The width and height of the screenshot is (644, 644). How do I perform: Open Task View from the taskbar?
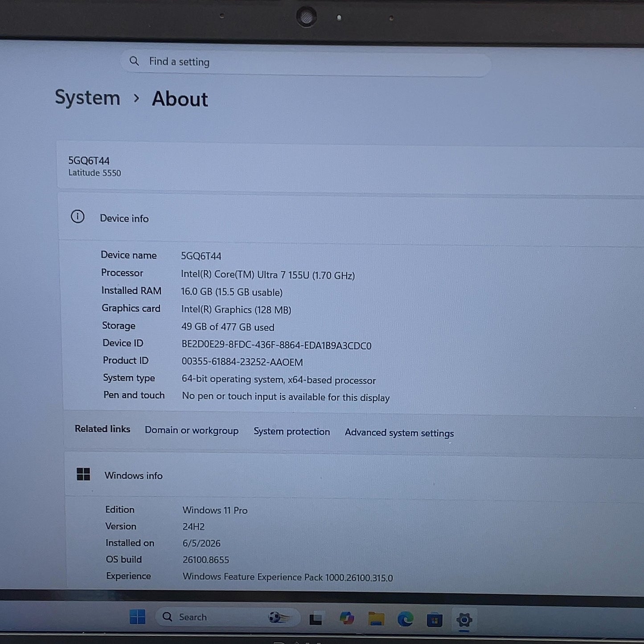click(316, 619)
